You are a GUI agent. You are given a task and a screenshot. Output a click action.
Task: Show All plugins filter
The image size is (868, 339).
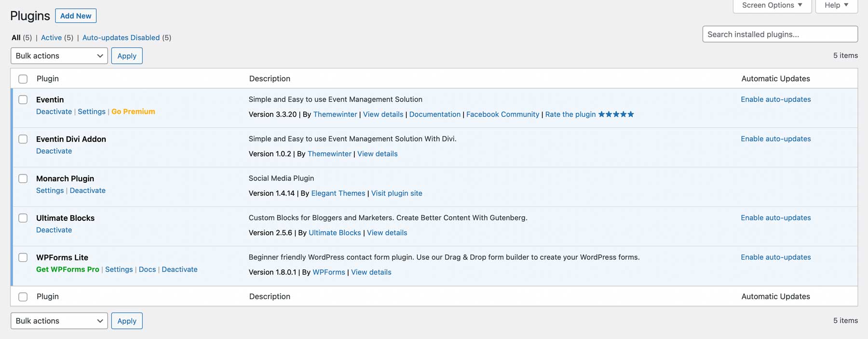click(16, 38)
